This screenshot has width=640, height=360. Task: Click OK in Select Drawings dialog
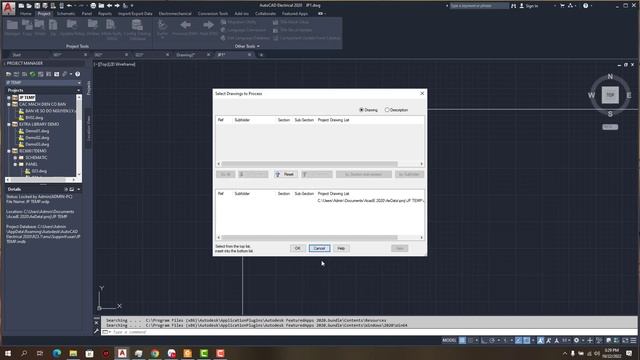[x=297, y=248]
